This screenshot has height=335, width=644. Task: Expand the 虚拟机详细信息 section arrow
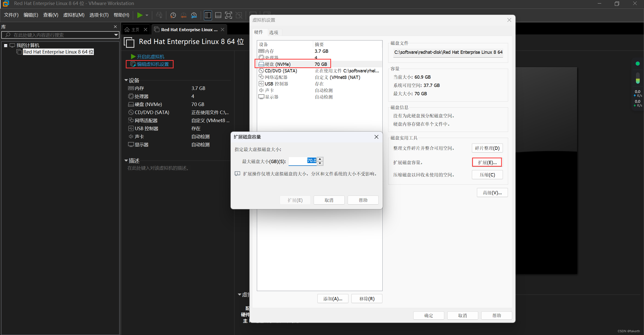[x=240, y=295]
